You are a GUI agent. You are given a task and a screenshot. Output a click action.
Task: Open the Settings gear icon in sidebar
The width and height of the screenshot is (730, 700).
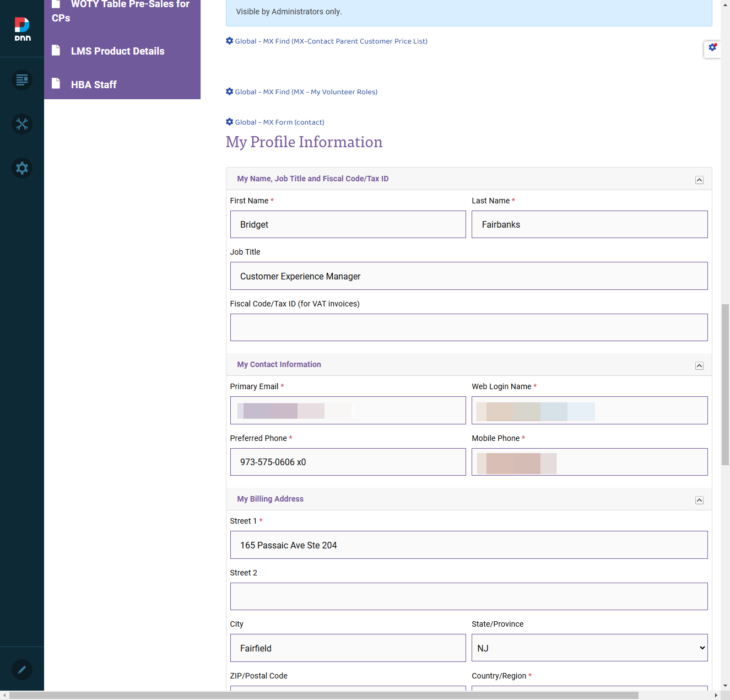[22, 168]
